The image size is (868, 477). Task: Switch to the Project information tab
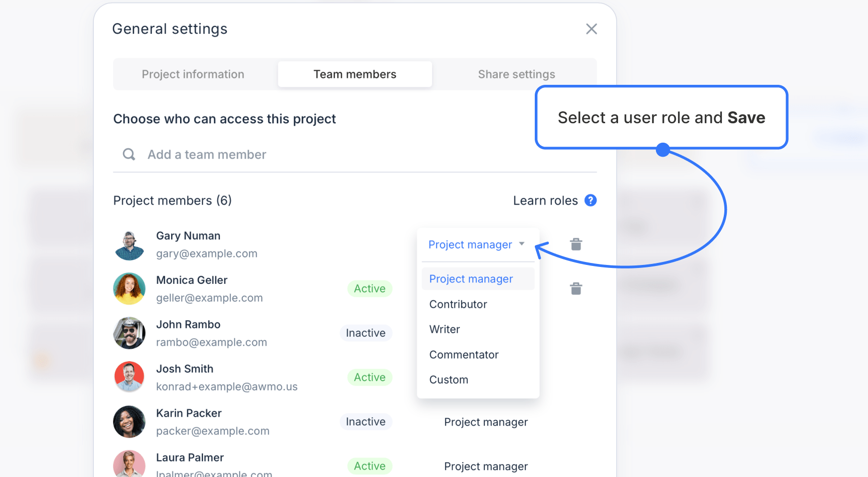coord(193,74)
